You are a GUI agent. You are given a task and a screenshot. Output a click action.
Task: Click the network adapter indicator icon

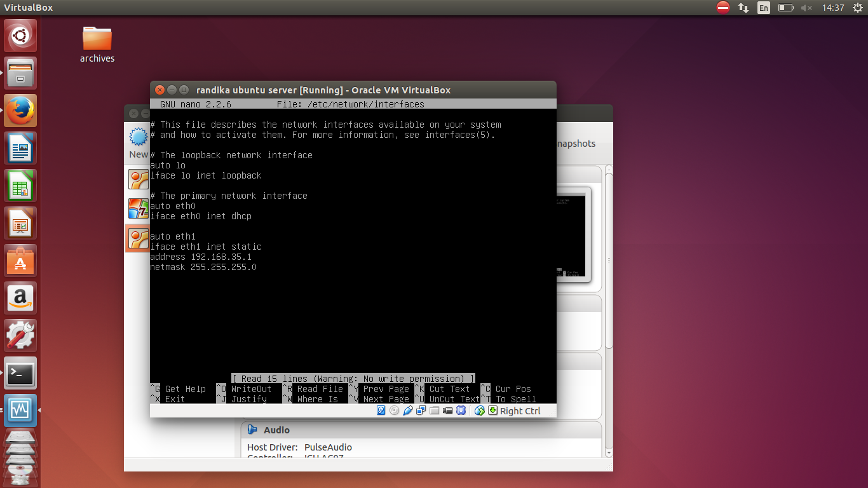click(x=421, y=410)
